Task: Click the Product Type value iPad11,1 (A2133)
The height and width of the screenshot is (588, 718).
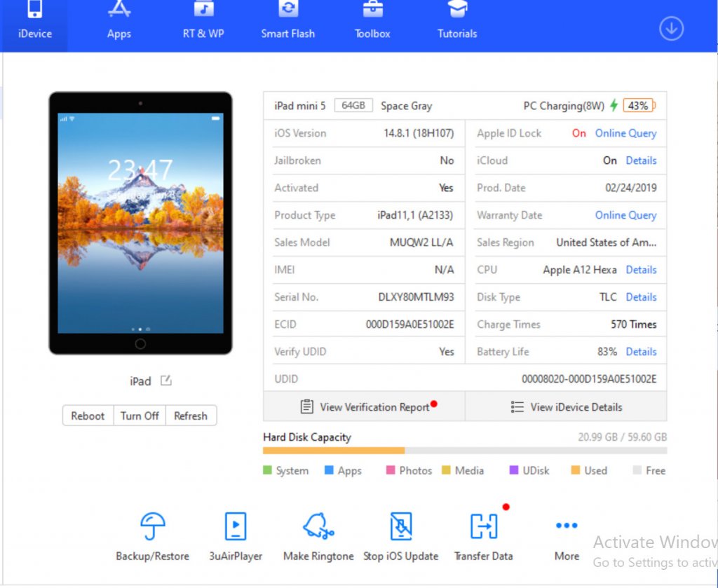Action: pyautogui.click(x=415, y=215)
